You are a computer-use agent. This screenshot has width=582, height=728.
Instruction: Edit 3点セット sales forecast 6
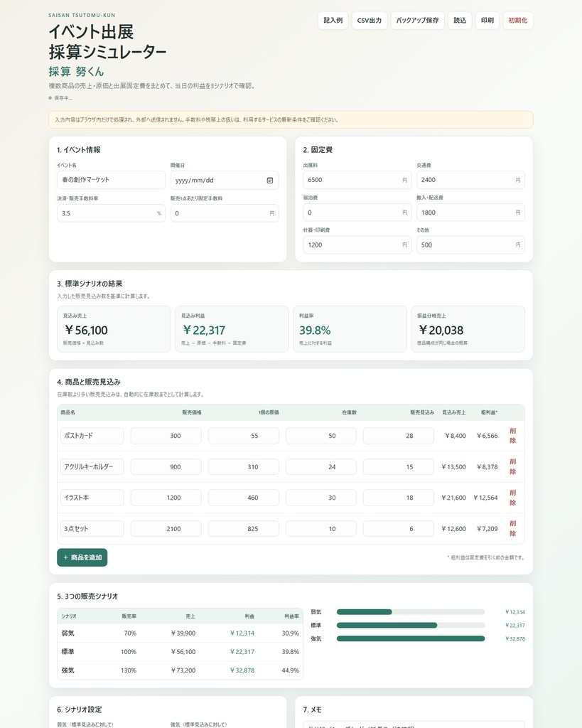click(x=399, y=528)
